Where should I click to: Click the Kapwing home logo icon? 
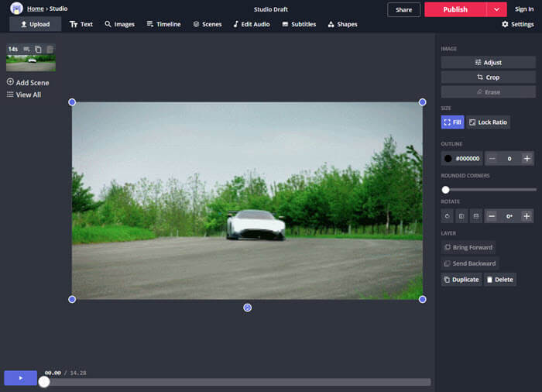click(16, 9)
